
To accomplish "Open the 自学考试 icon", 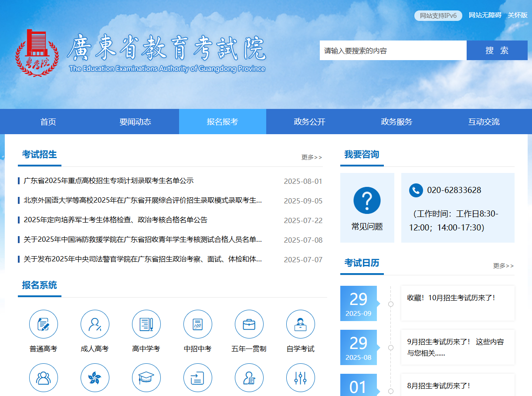I will (301, 324).
